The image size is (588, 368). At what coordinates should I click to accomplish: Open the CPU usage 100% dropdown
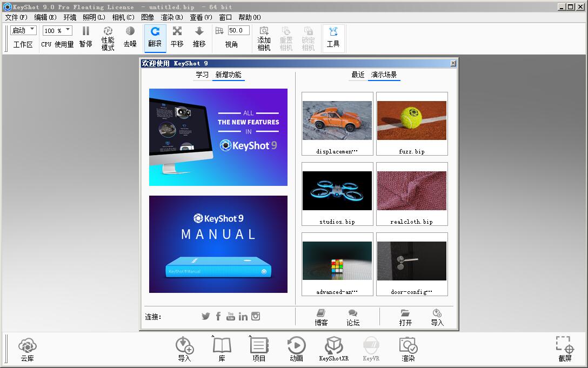[57, 30]
